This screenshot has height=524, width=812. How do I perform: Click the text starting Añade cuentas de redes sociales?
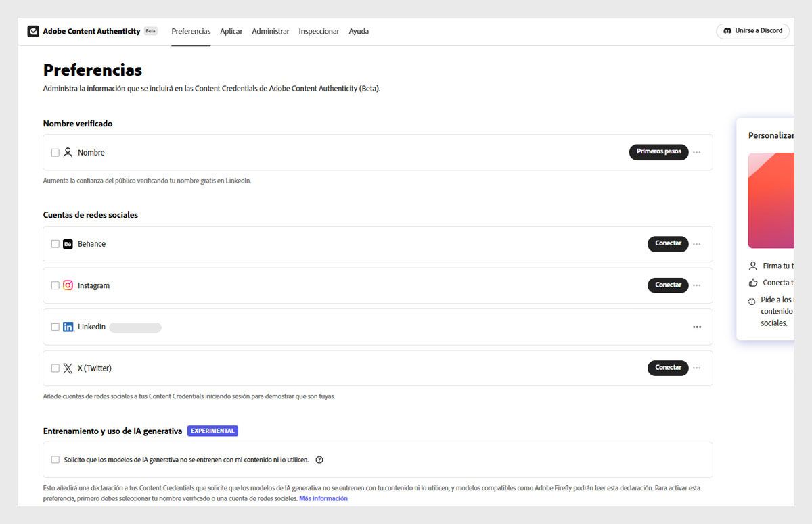point(189,397)
